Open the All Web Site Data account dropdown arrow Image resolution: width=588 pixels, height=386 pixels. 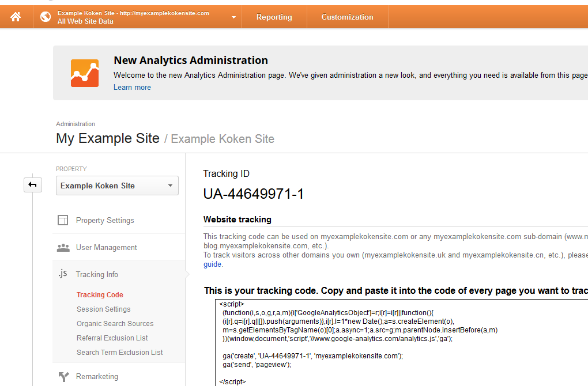coord(233,17)
